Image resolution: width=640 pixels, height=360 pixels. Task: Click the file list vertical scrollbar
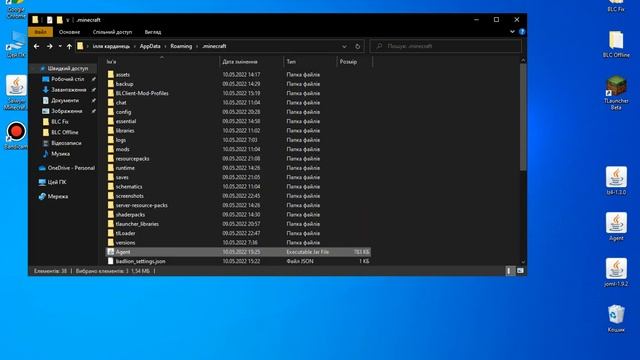[x=523, y=117]
